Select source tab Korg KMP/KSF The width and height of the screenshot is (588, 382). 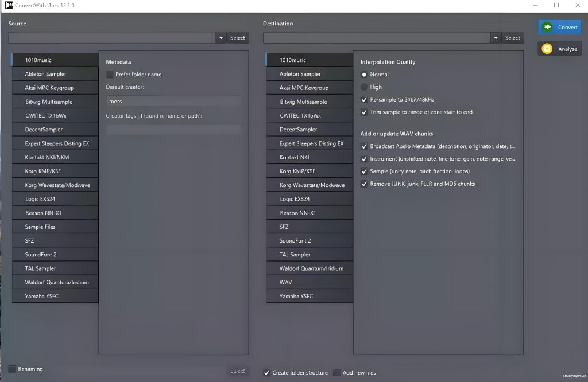[55, 171]
